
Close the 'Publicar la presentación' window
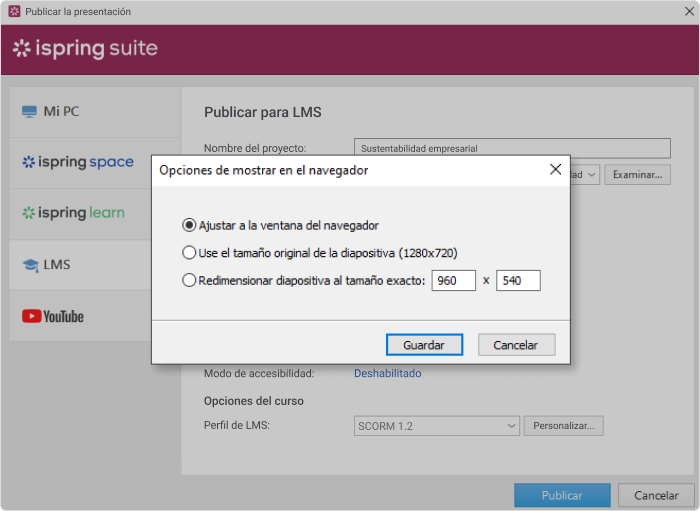coord(689,11)
